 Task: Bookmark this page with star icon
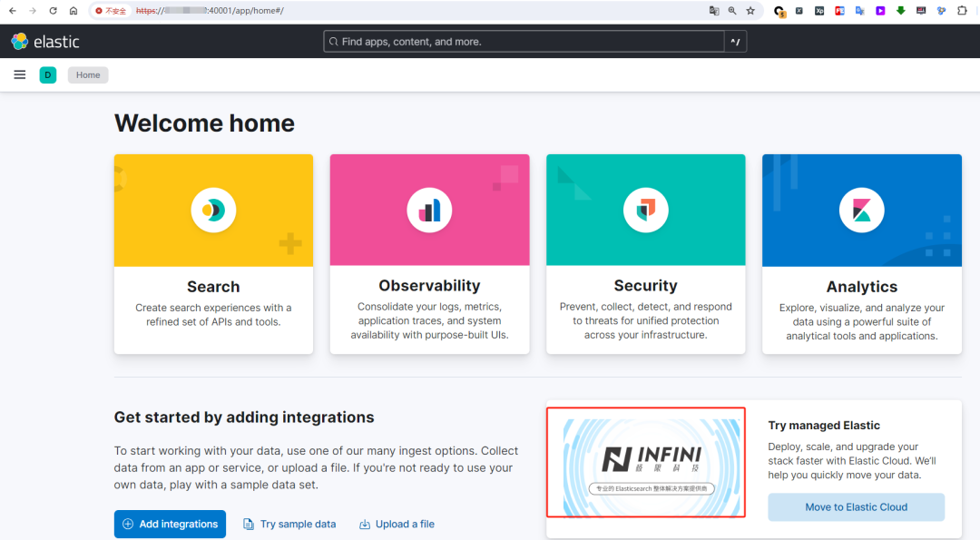pyautogui.click(x=750, y=11)
